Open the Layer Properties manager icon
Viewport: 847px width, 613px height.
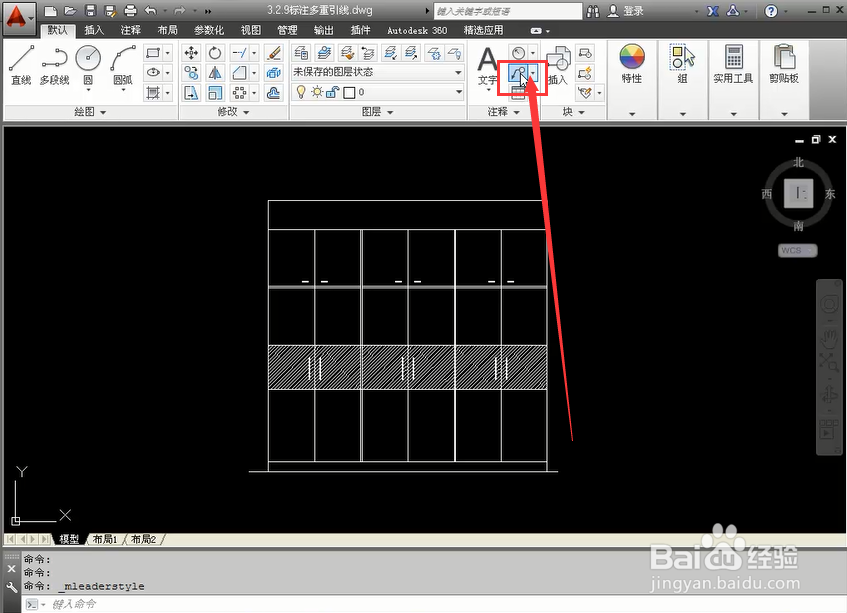click(301, 53)
